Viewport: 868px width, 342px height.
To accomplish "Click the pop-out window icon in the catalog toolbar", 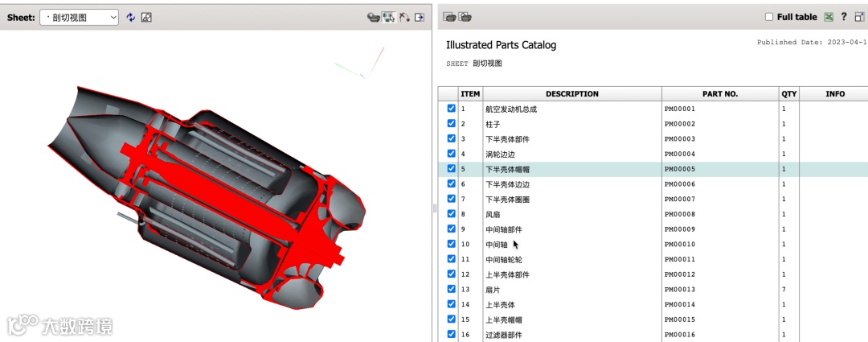I will 859,17.
